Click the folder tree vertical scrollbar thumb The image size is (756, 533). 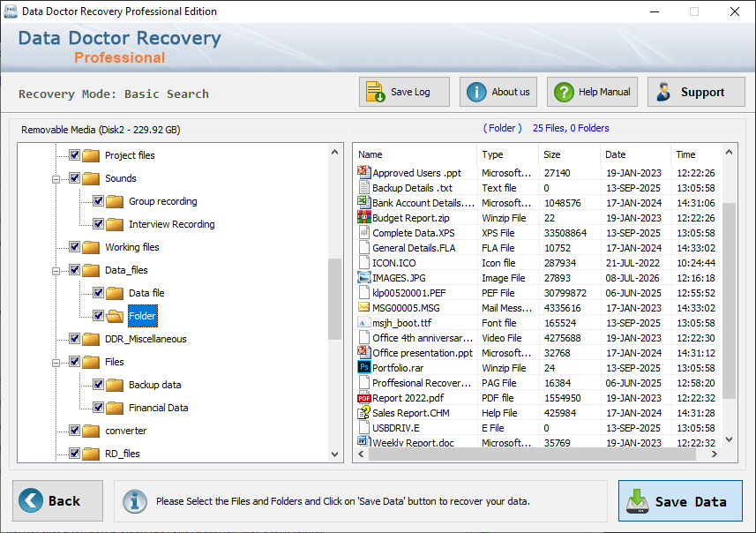pyautogui.click(x=334, y=299)
